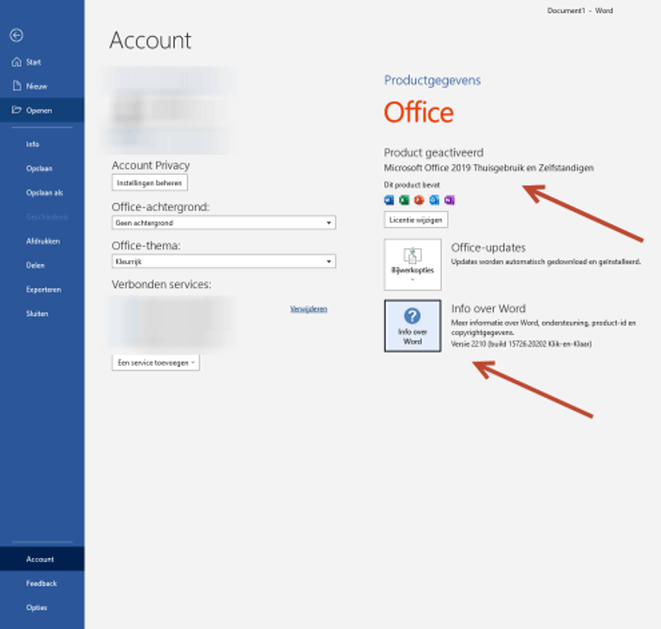Open the Info menu item
Screen dimensions: 661x629
(32, 144)
